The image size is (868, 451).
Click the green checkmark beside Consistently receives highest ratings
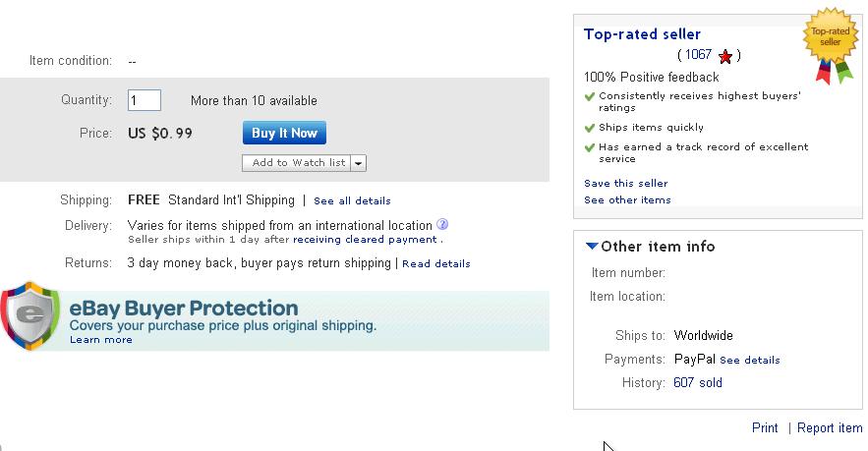coord(590,96)
